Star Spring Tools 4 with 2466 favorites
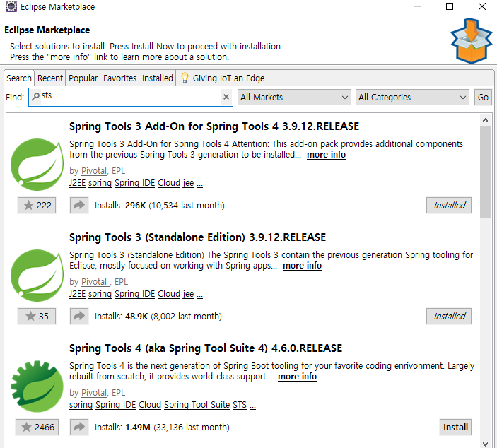 pyautogui.click(x=37, y=427)
